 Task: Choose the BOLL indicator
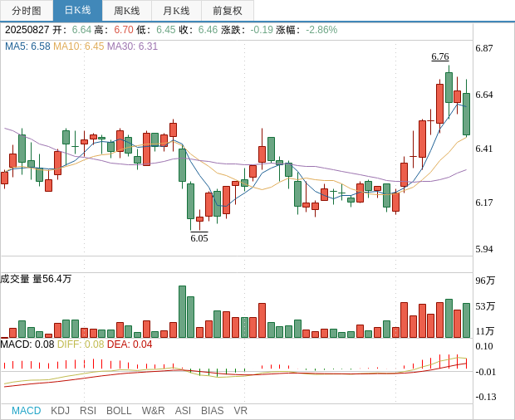[x=119, y=410]
